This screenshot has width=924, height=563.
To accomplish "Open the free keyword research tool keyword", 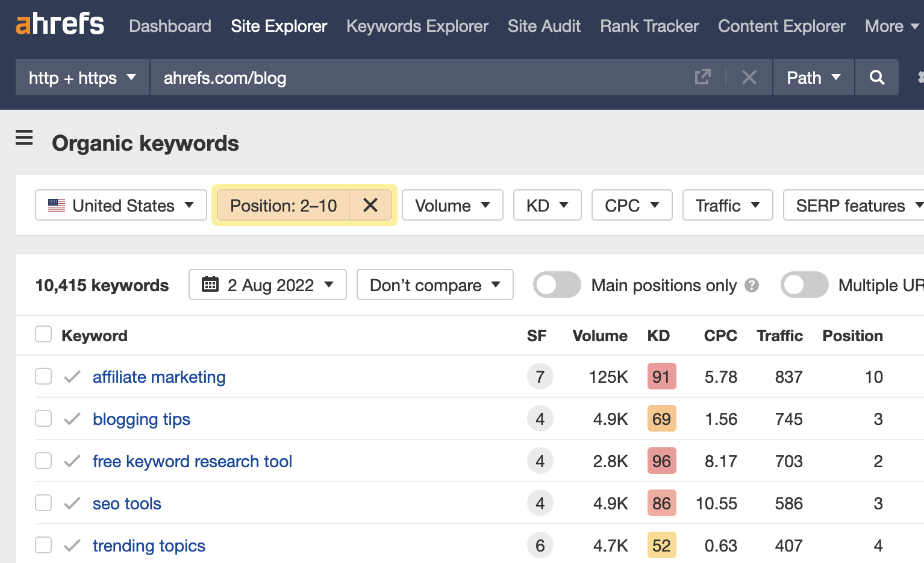I will [192, 461].
